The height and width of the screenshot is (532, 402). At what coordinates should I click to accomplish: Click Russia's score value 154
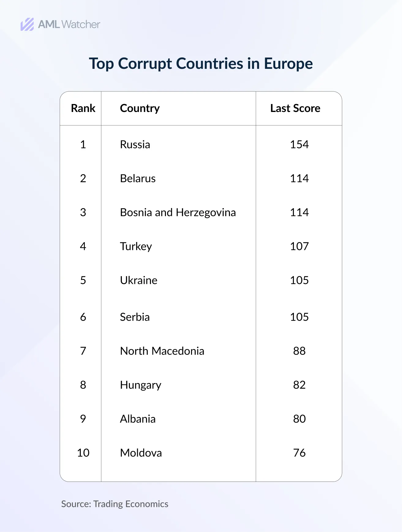tap(299, 144)
